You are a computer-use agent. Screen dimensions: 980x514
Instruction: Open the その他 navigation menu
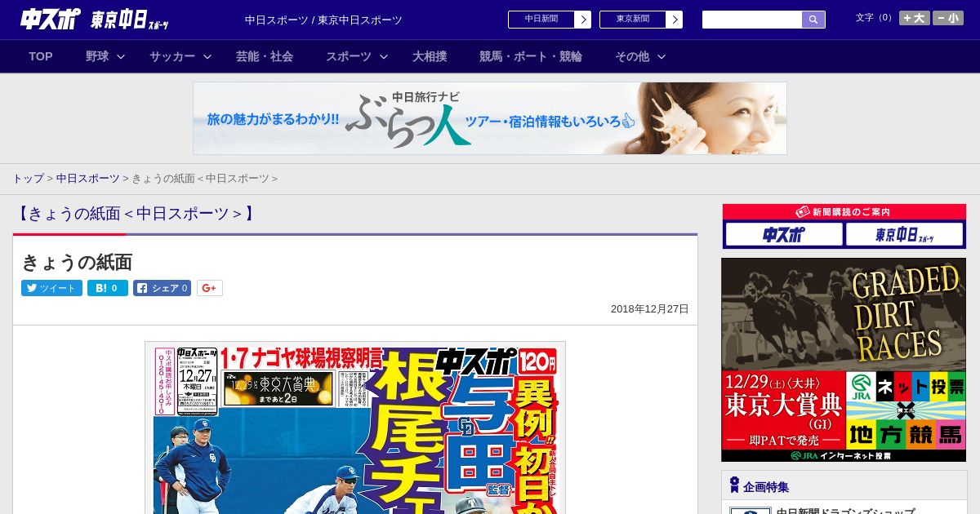[x=632, y=56]
